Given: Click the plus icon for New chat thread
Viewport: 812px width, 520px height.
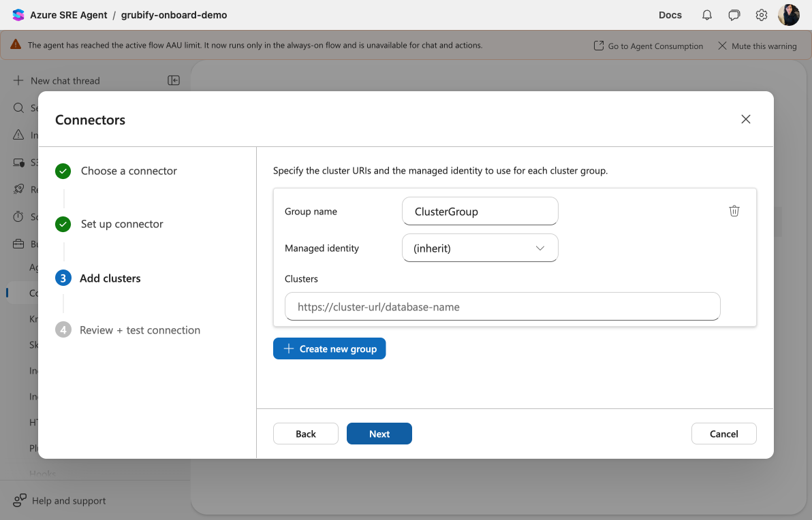Looking at the screenshot, I should (18, 80).
